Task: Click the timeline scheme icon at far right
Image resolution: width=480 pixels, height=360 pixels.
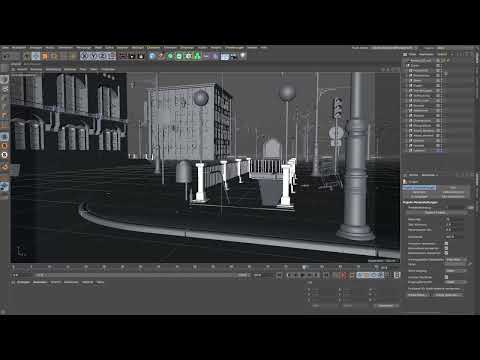Action: 397,275
